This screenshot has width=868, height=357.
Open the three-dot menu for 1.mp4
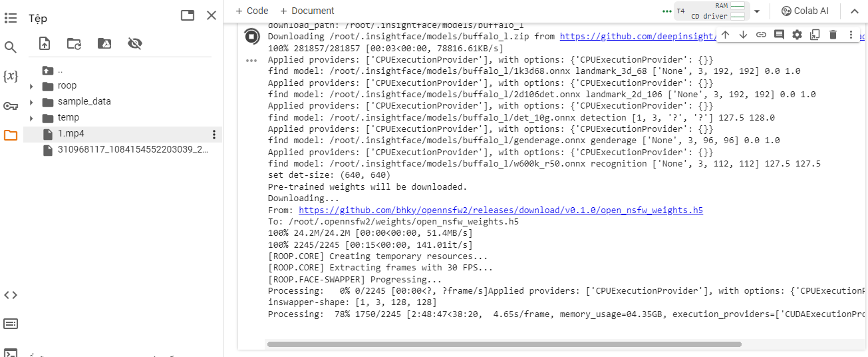pos(214,134)
